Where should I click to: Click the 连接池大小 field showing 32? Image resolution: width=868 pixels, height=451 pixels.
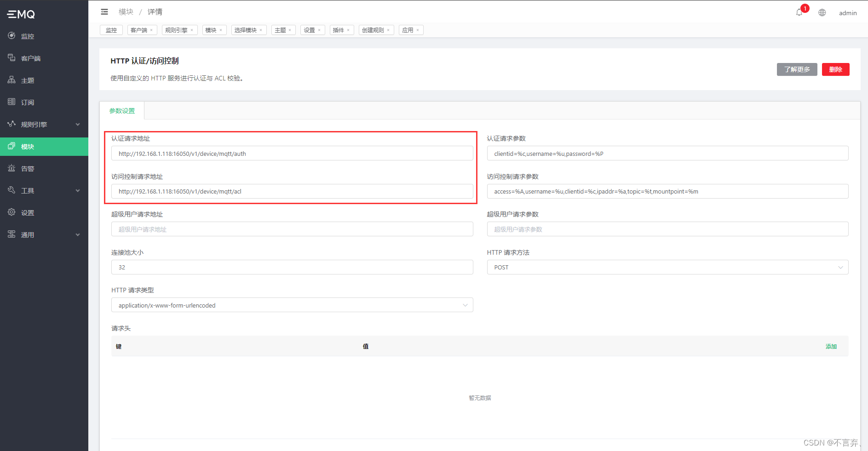(x=292, y=267)
